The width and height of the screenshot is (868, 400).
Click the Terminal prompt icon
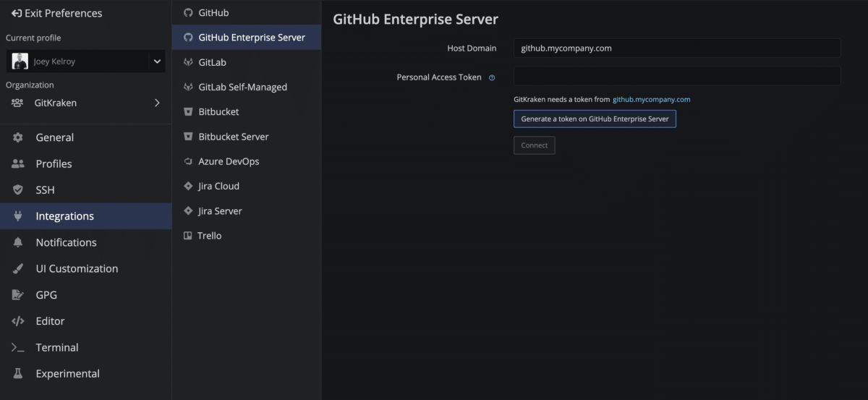[x=18, y=347]
